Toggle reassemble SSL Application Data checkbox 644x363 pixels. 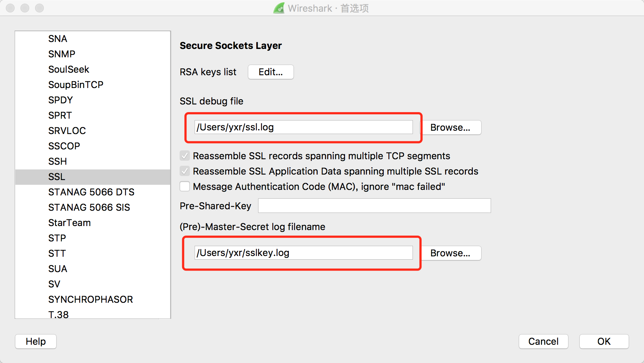185,171
